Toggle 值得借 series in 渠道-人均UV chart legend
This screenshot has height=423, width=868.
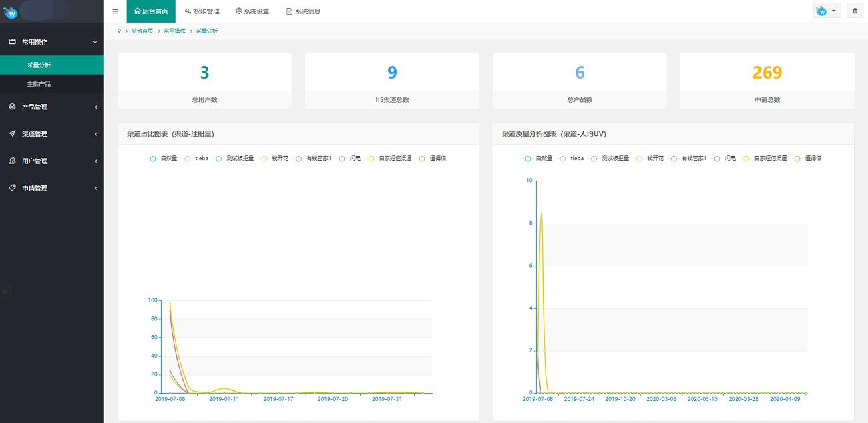(807, 159)
